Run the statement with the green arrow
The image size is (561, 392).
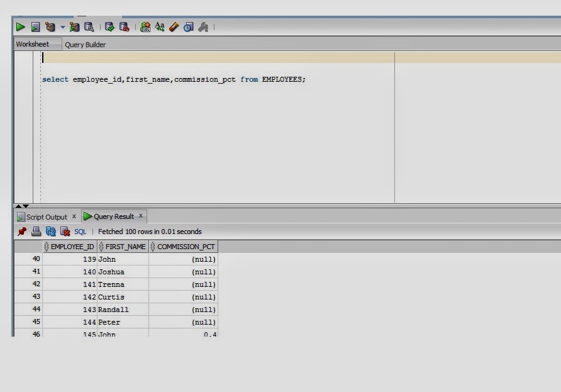tap(21, 27)
